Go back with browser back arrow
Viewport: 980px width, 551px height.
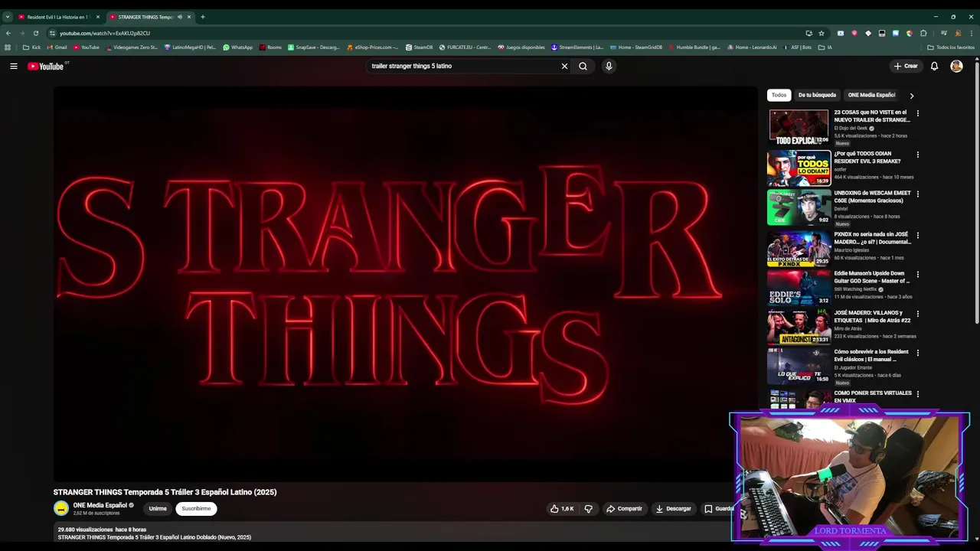point(8,33)
